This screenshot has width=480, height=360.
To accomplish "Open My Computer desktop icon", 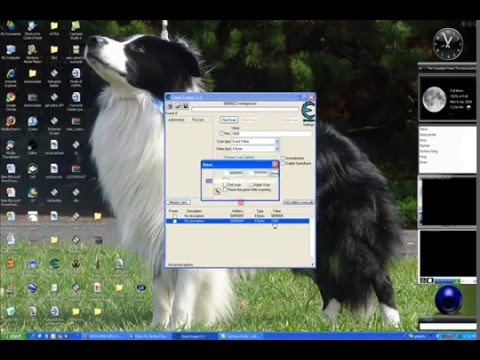I will [11, 53].
